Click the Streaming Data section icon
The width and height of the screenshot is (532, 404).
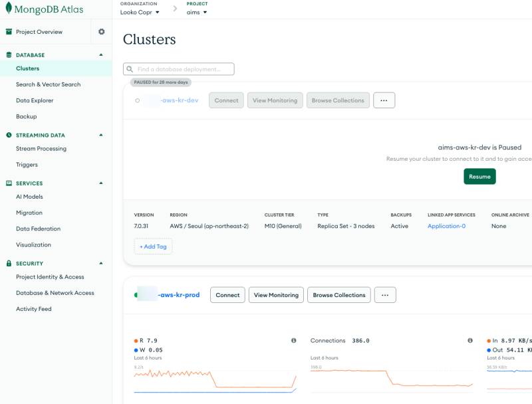point(9,136)
